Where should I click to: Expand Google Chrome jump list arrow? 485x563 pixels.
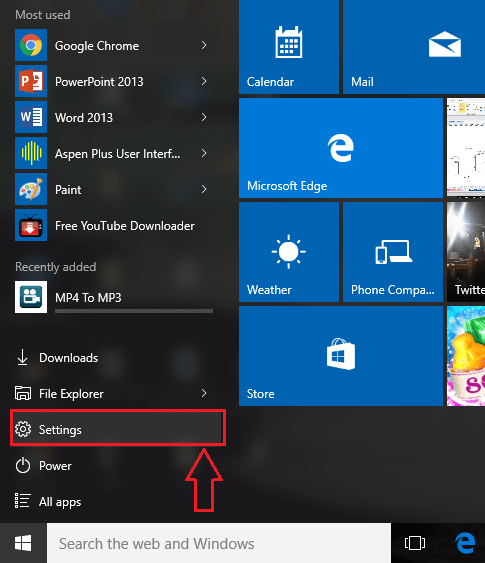coord(204,45)
